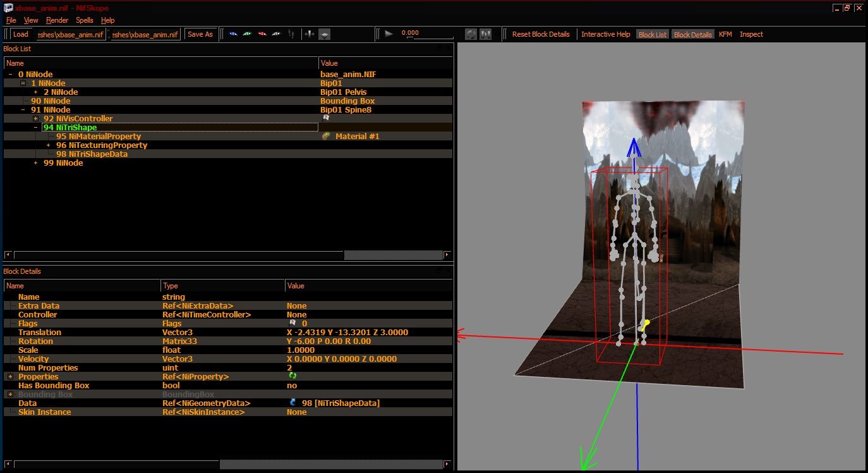The width and height of the screenshot is (868, 473).
Task: Collapse the 1 NiNode Bip01 branch
Action: 23,83
